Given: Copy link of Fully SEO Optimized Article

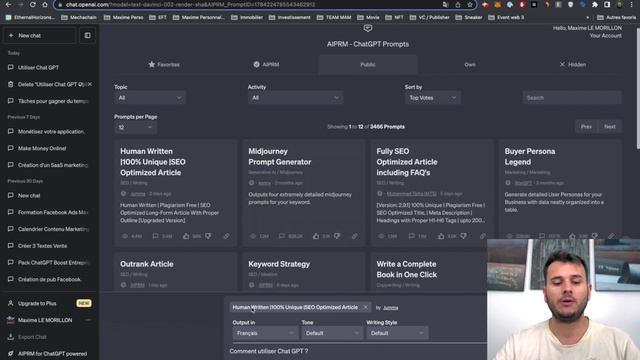Looking at the screenshot, I should point(482,236).
